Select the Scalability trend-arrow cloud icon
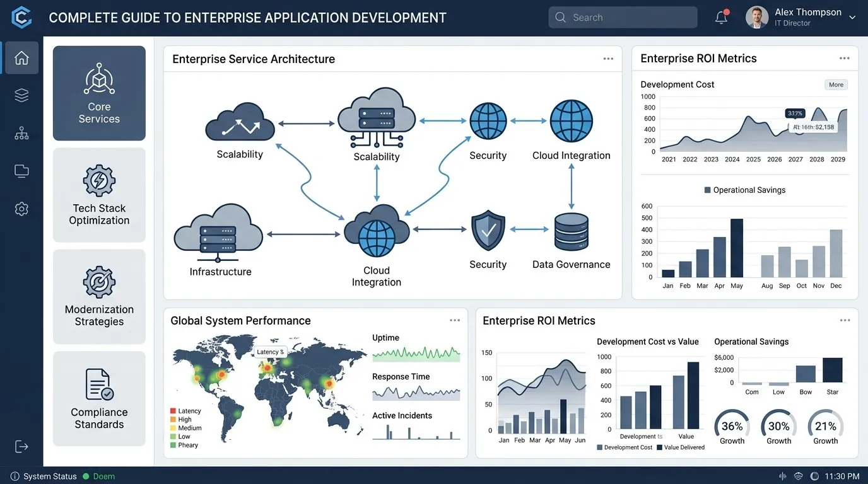Viewport: 868px width, 484px height. [240, 122]
